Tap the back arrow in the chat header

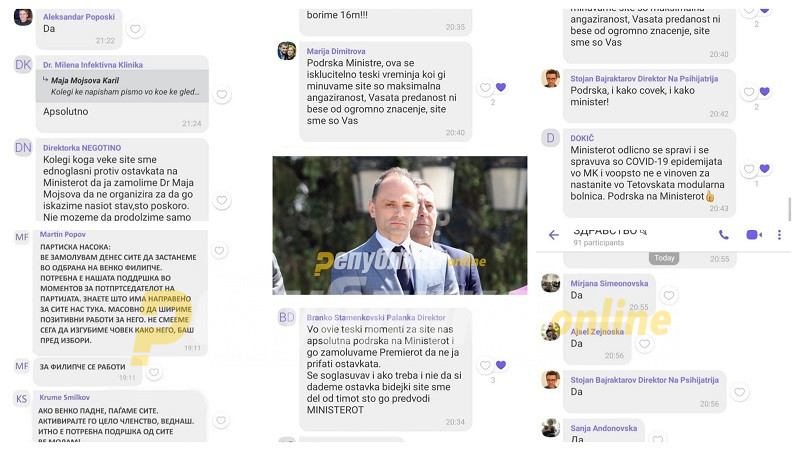point(554,235)
